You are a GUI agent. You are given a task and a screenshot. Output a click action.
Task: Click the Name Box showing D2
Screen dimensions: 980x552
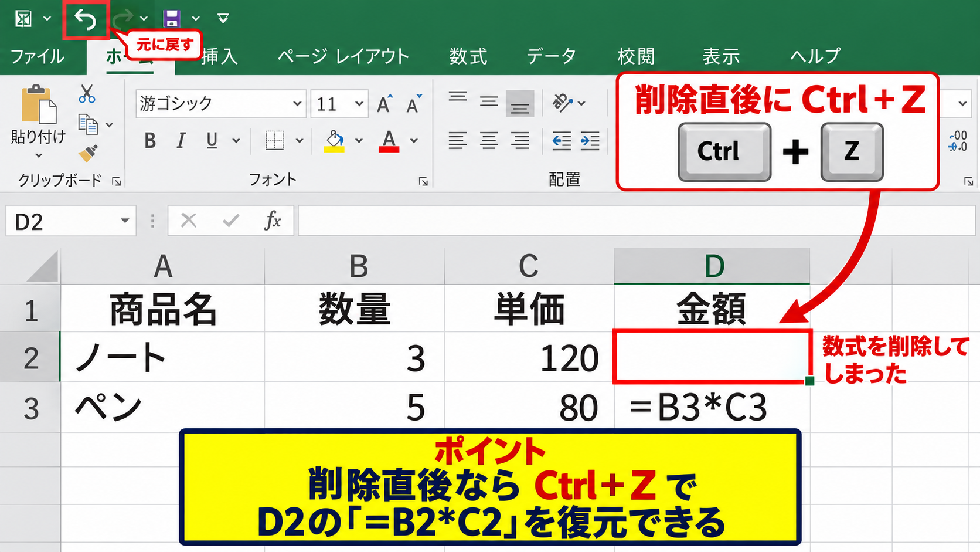click(x=71, y=221)
